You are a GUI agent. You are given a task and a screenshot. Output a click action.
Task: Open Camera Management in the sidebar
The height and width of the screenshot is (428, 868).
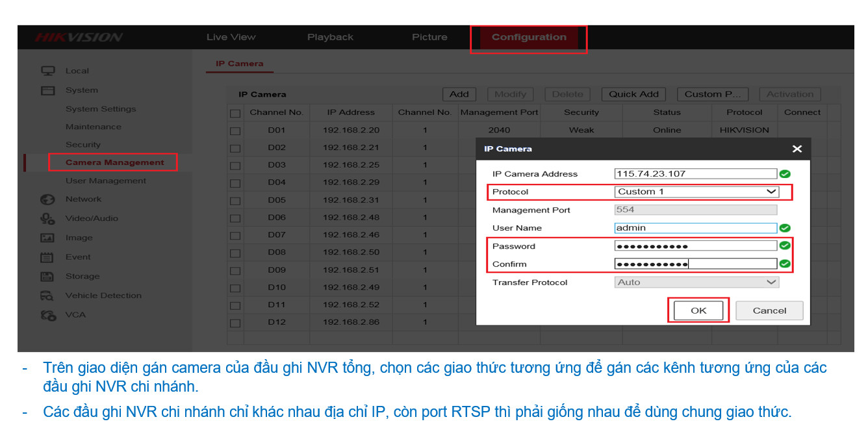click(x=114, y=162)
